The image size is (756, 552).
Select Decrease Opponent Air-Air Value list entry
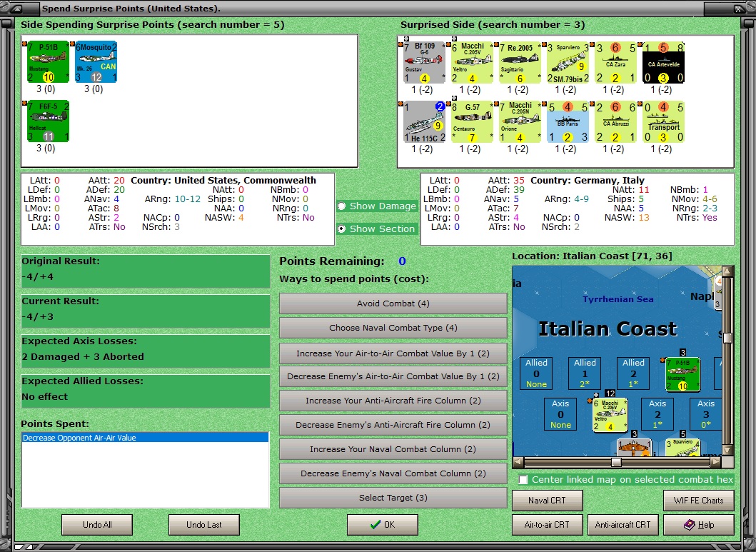click(145, 438)
